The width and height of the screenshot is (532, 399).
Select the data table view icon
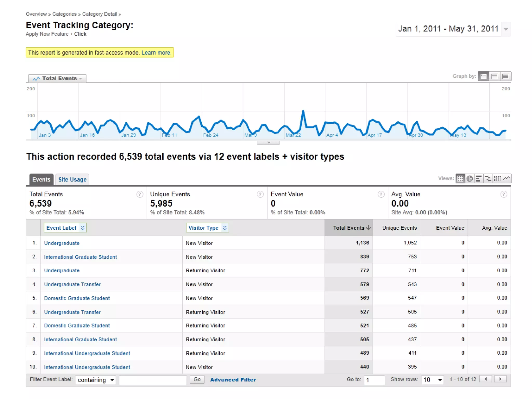click(x=460, y=178)
